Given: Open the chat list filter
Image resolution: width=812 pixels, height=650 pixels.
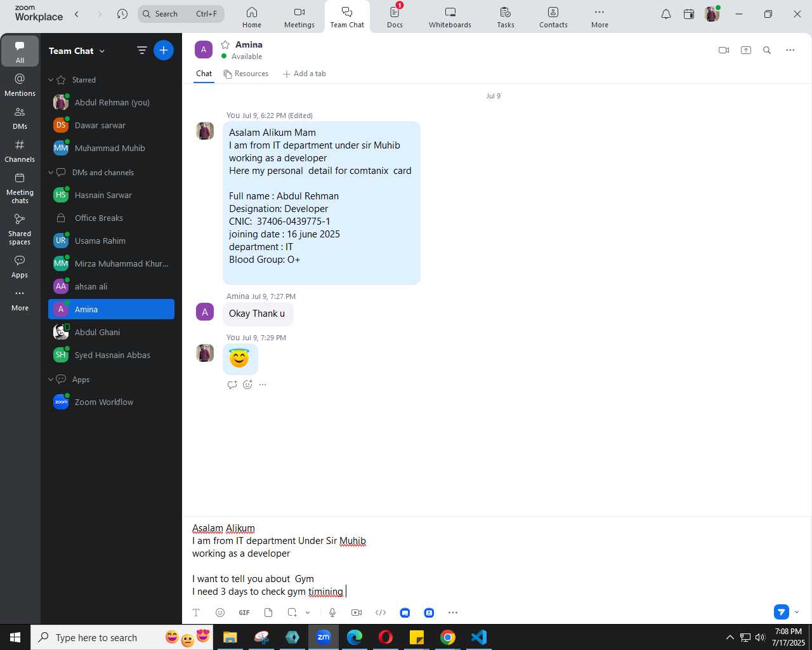Looking at the screenshot, I should coord(142,50).
